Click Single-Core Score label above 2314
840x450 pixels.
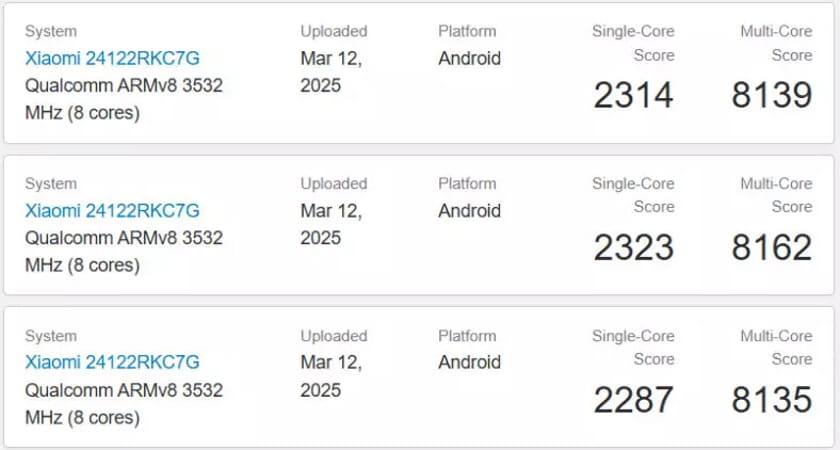633,43
